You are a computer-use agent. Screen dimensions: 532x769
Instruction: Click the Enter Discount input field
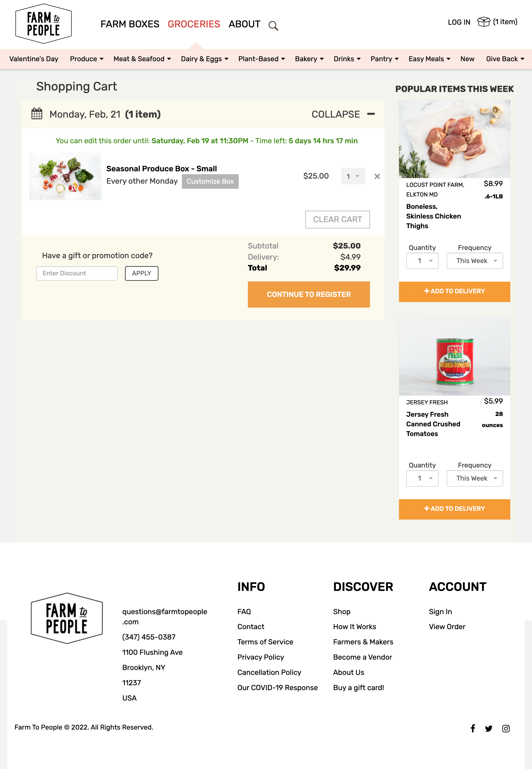(77, 273)
